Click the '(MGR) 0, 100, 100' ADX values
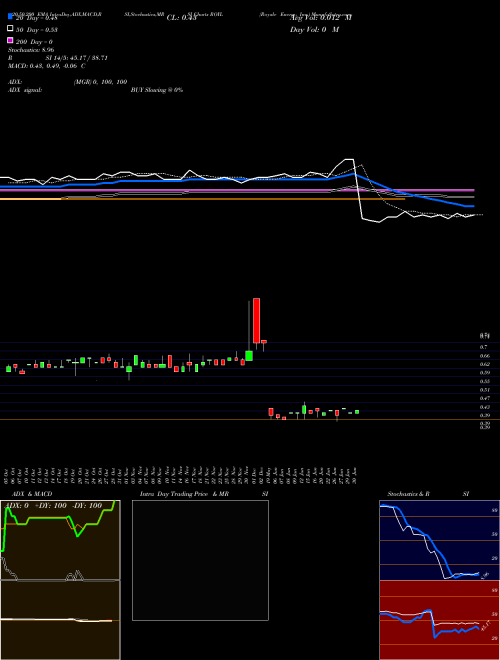Screen dimensions: 500x660 (x=100, y=82)
